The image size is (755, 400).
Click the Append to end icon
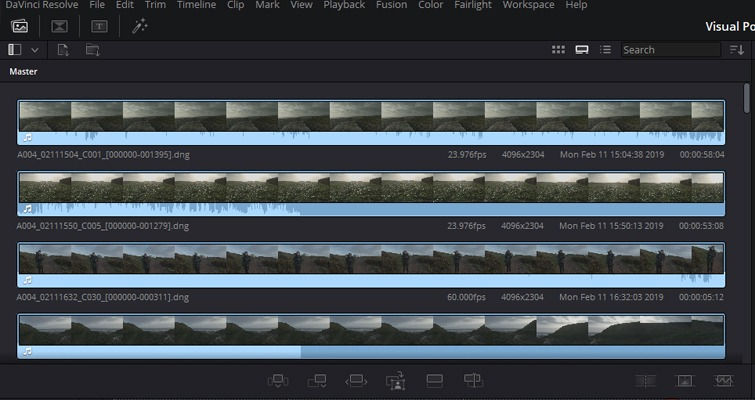(x=317, y=381)
